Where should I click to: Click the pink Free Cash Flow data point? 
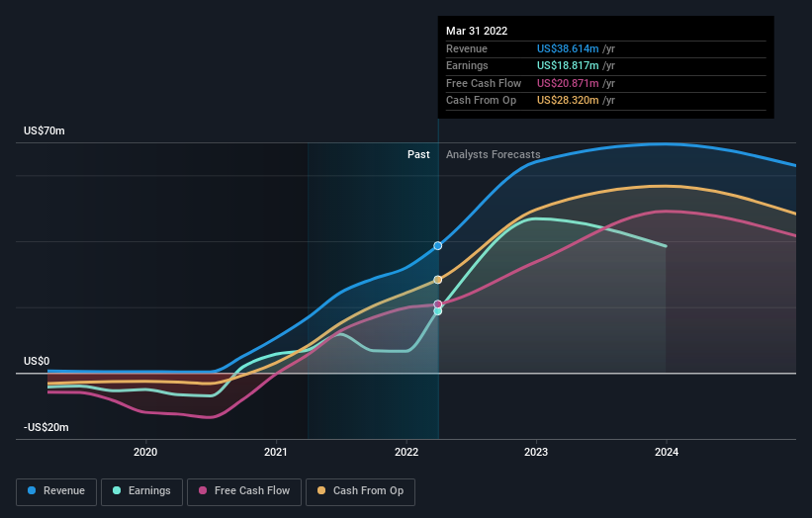pyautogui.click(x=437, y=304)
